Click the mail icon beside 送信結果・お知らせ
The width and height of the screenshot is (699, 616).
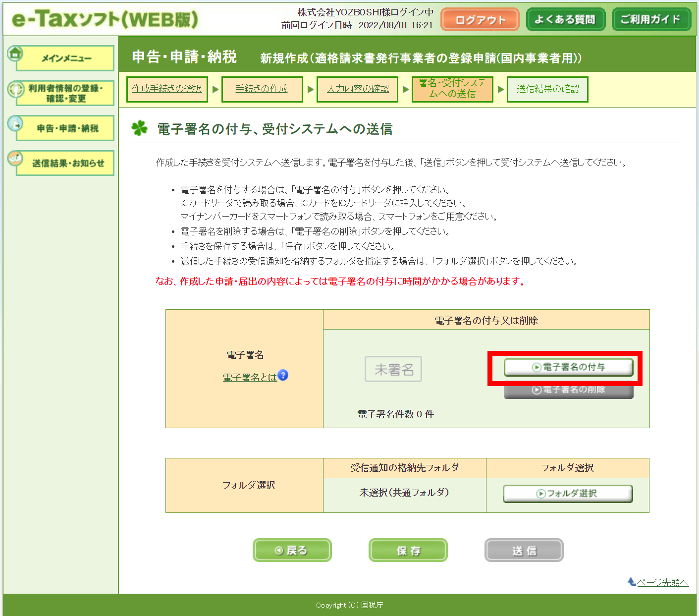click(x=15, y=159)
